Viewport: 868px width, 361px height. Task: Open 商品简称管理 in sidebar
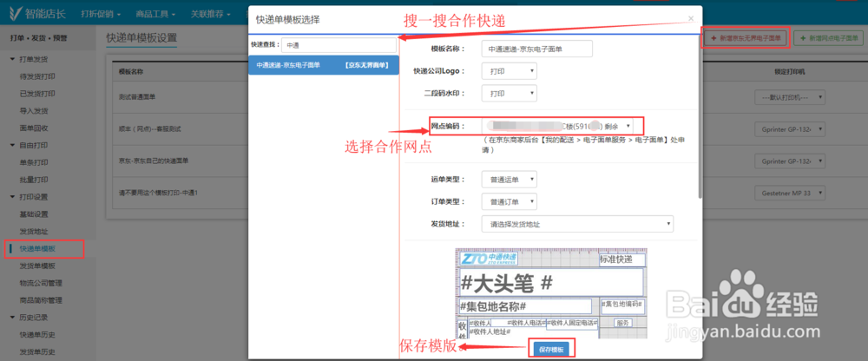41,300
